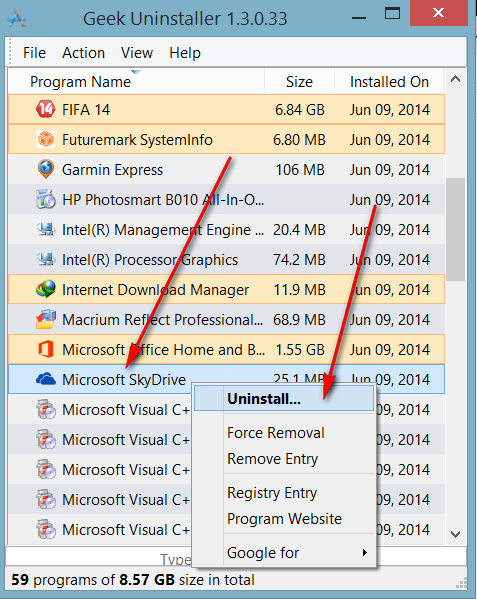Image resolution: width=477 pixels, height=599 pixels.
Task: Click the HP Photosmart B010 icon
Action: [45, 199]
